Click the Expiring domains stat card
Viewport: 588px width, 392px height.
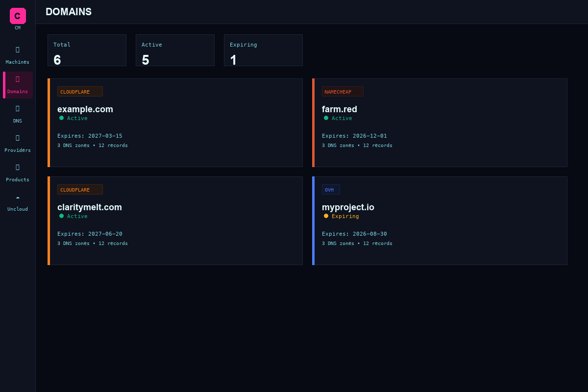pyautogui.click(x=263, y=50)
